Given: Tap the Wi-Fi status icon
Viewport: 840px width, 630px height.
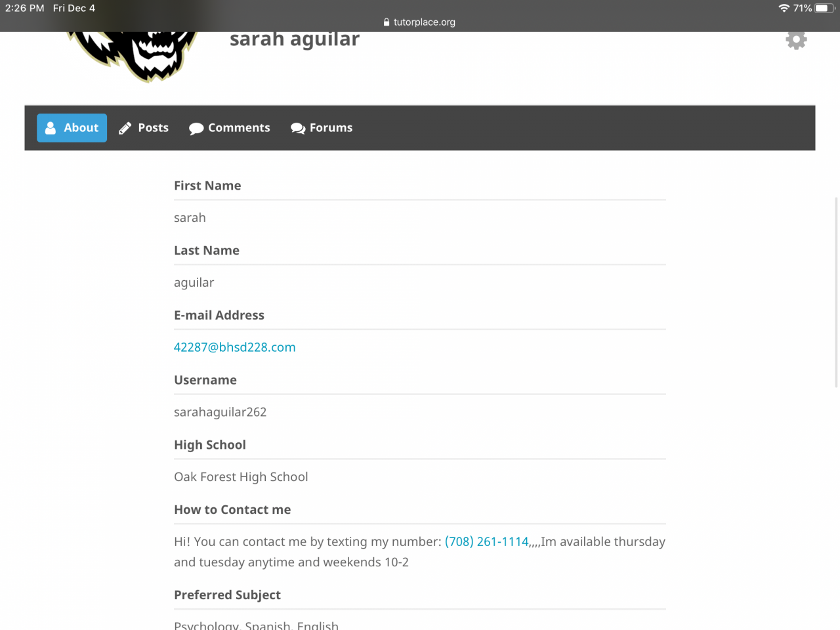Looking at the screenshot, I should pyautogui.click(x=784, y=8).
